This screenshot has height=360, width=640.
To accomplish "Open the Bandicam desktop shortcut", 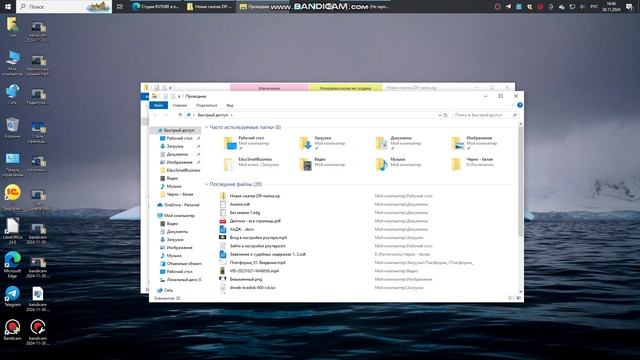I will tap(12, 330).
